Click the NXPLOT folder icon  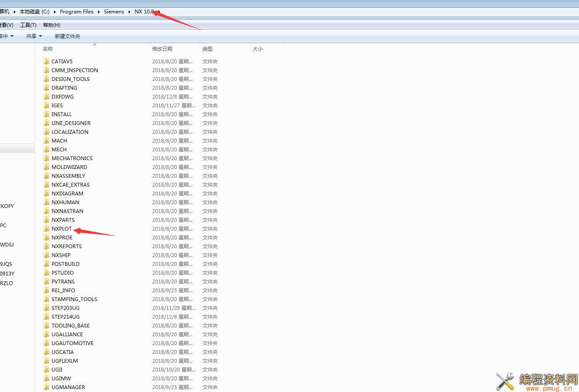click(x=46, y=228)
